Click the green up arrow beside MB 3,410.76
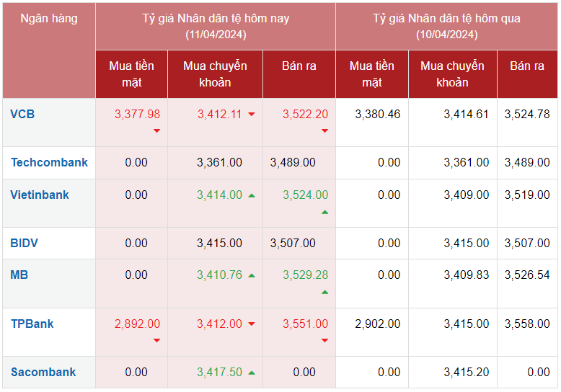 251,275
